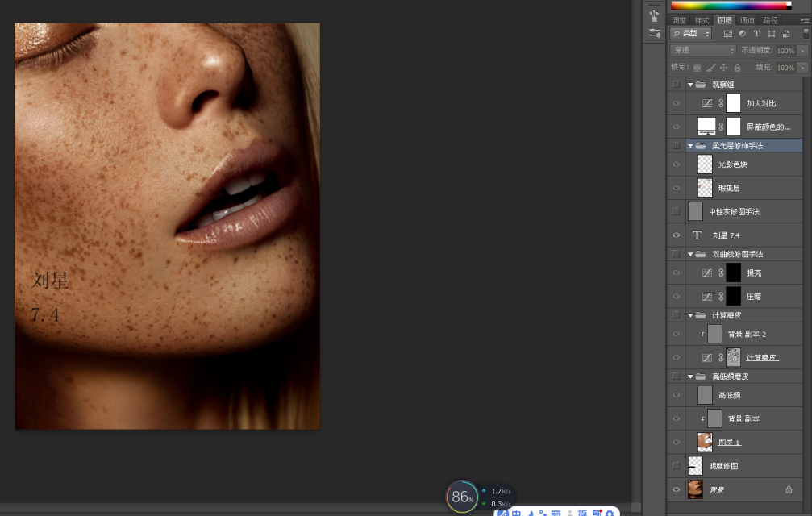Open the Brush Presets panel icon
The image size is (812, 516).
tap(655, 16)
